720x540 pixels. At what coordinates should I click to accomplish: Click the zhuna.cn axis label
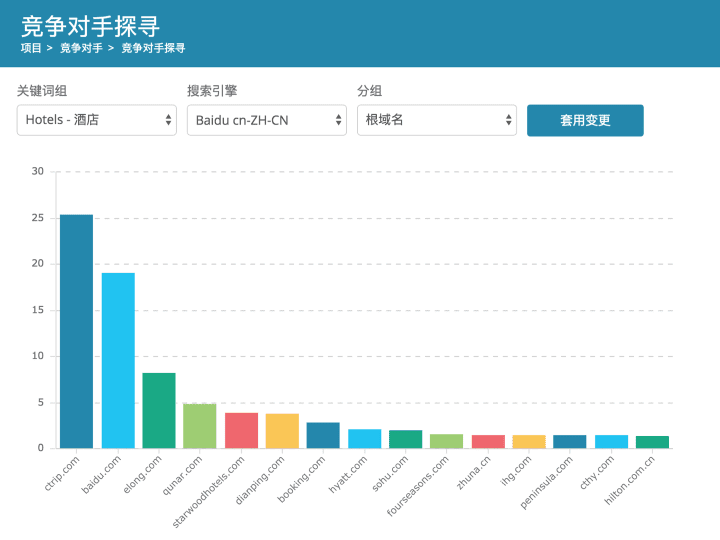pyautogui.click(x=473, y=472)
